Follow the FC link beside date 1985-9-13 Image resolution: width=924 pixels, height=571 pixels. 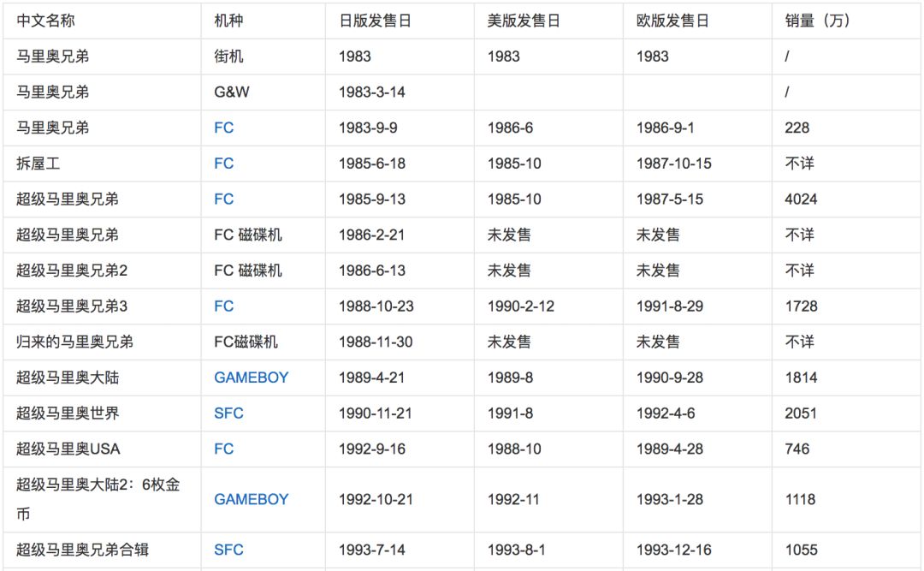224,199
